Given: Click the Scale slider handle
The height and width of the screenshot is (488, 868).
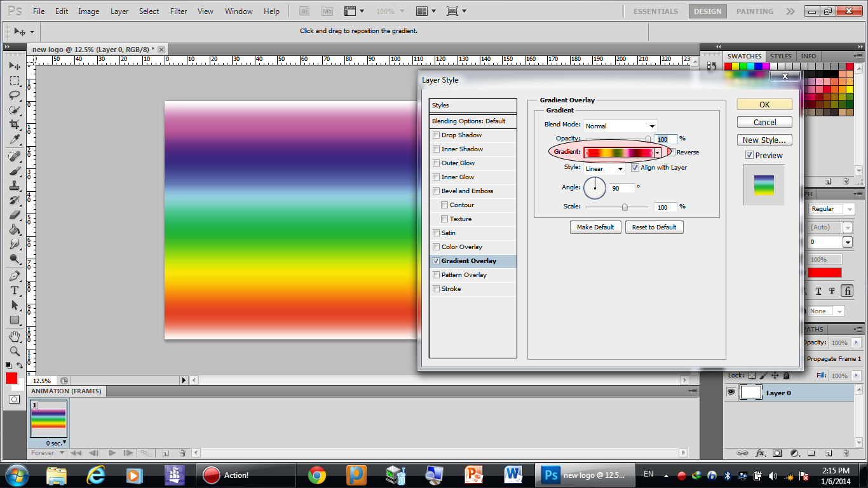Looking at the screenshot, I should tap(625, 207).
